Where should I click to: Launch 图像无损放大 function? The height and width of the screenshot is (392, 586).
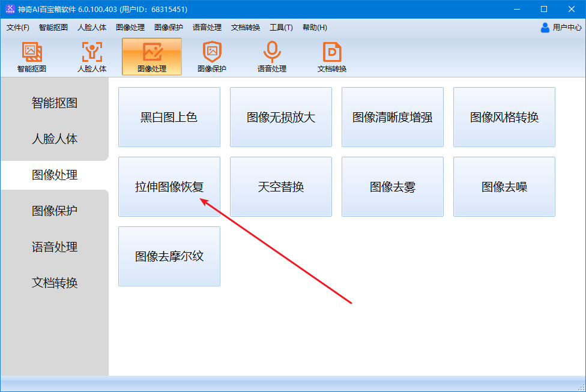pyautogui.click(x=281, y=117)
